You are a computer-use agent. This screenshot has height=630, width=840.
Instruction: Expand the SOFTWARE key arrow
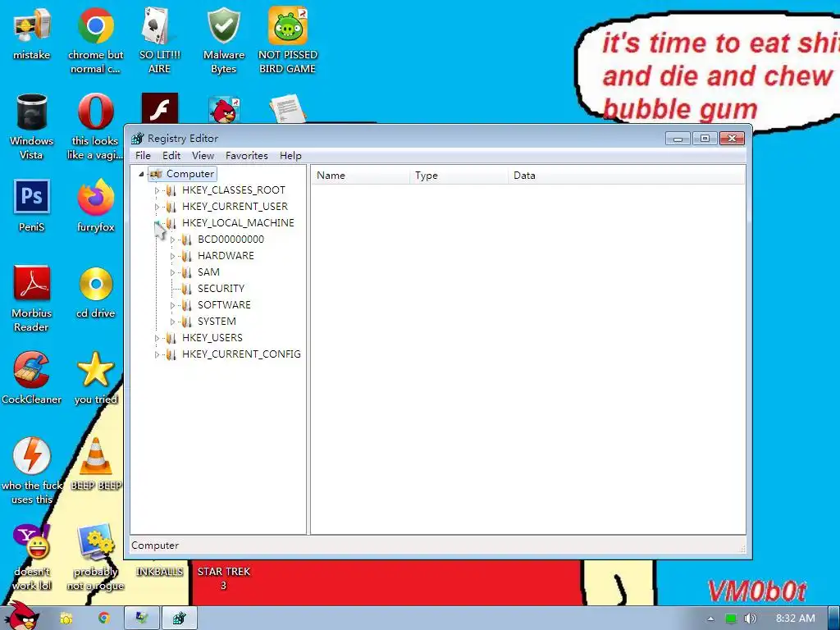coord(172,305)
